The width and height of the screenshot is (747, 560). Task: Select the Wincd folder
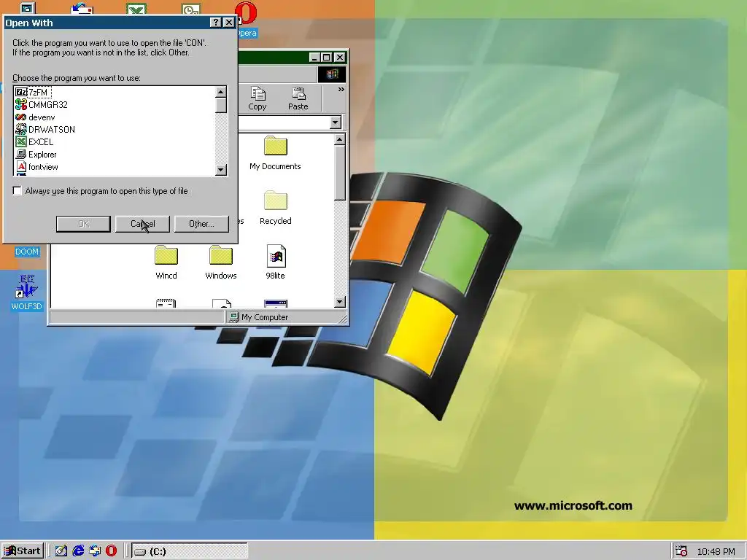click(166, 262)
